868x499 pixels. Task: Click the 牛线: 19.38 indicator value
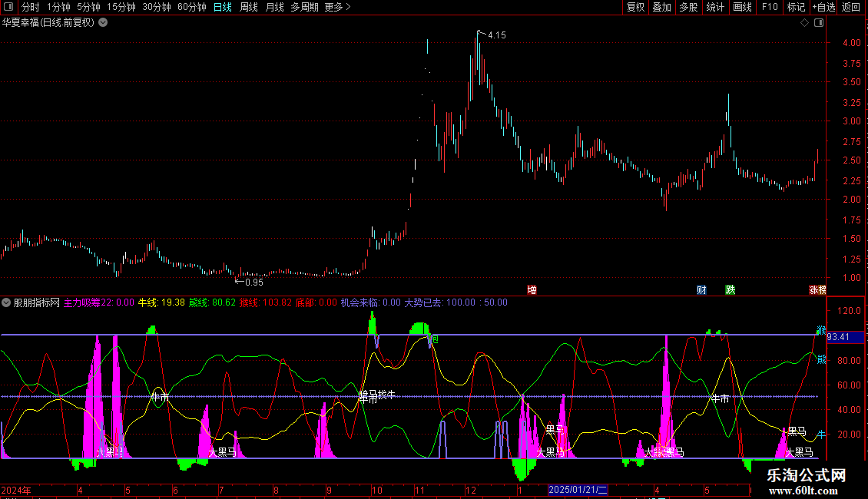[x=161, y=302]
